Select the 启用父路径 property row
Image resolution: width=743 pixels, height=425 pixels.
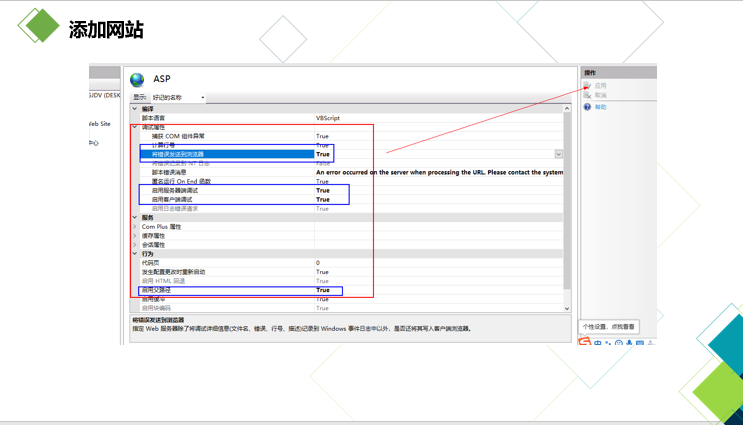[351, 289]
